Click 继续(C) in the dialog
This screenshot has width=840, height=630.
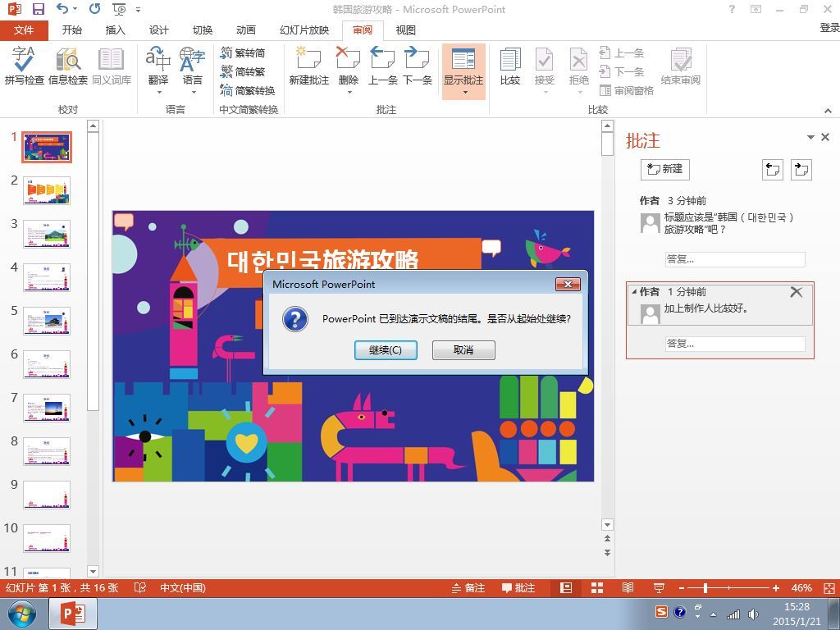pos(386,349)
